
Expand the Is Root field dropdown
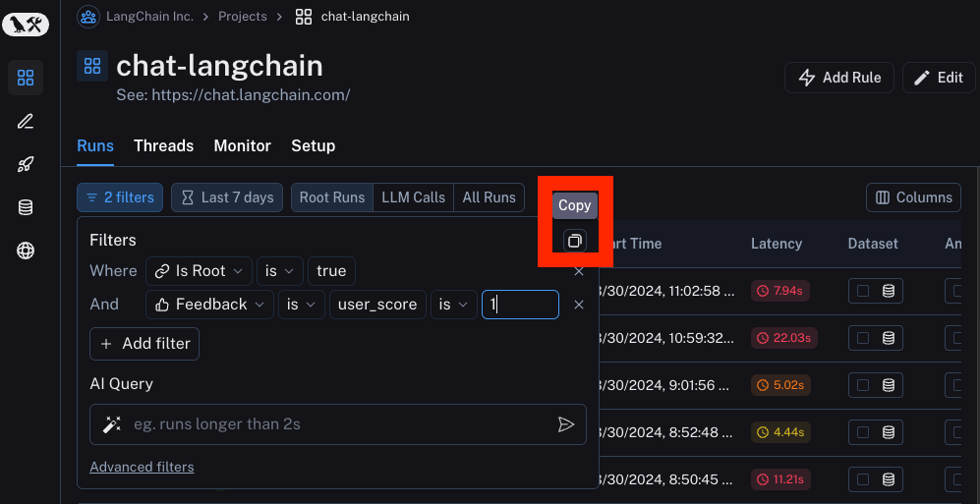[198, 271]
